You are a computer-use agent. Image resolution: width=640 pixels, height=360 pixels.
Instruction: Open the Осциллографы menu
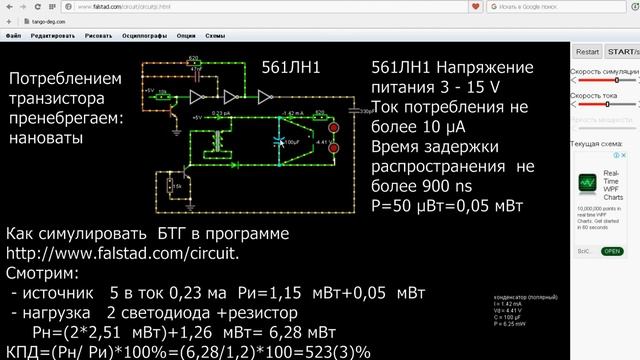pyautogui.click(x=144, y=36)
